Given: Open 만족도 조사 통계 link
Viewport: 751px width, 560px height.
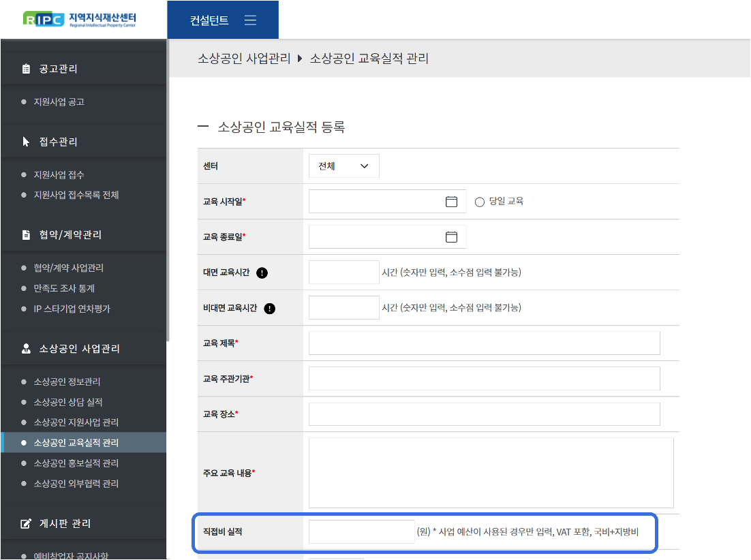Looking at the screenshot, I should pyautogui.click(x=64, y=288).
